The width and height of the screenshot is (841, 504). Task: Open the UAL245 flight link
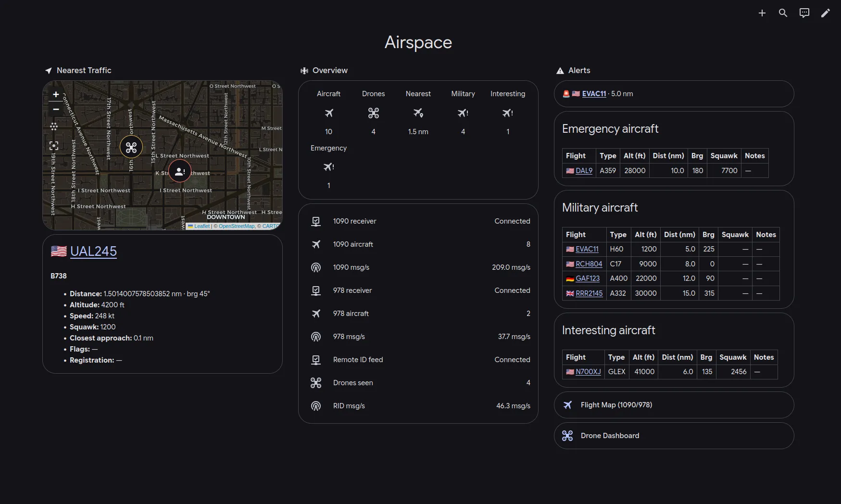(x=93, y=251)
